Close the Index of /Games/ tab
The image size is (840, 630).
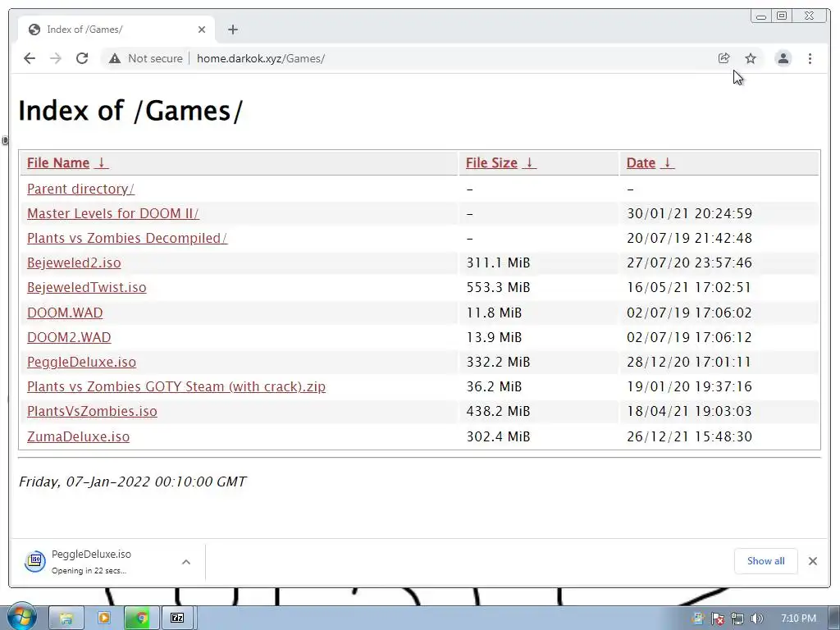[202, 30]
